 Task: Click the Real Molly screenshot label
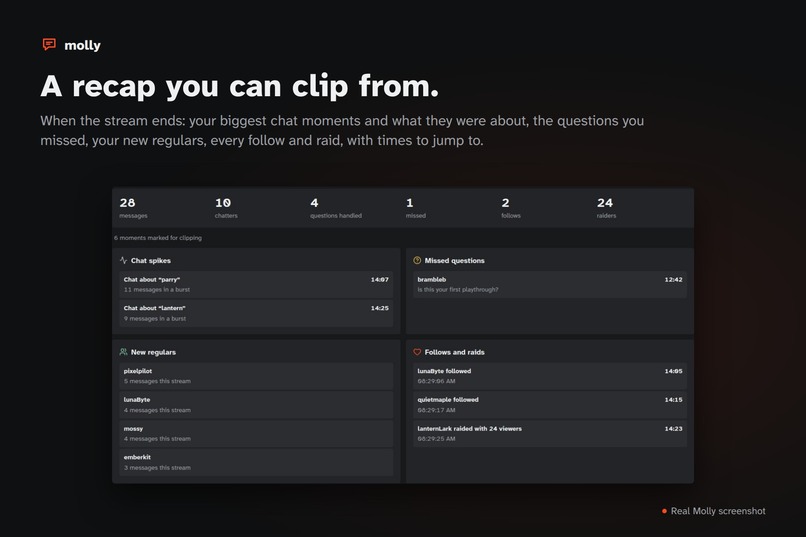click(x=718, y=511)
